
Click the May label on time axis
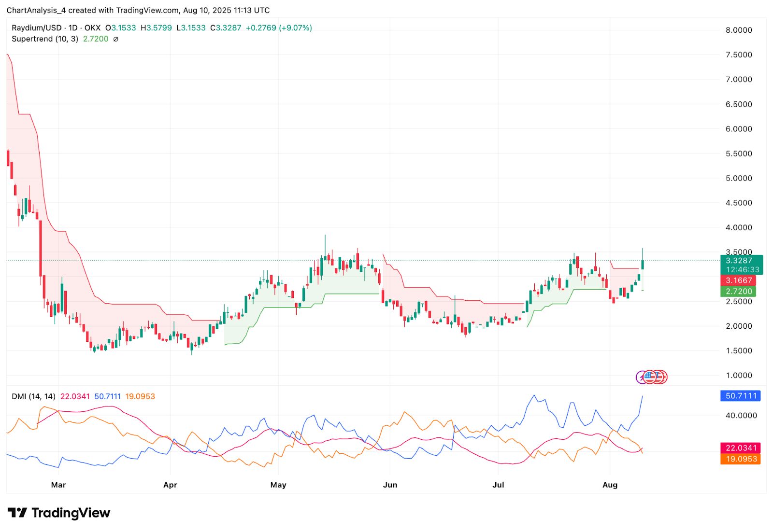coord(278,485)
